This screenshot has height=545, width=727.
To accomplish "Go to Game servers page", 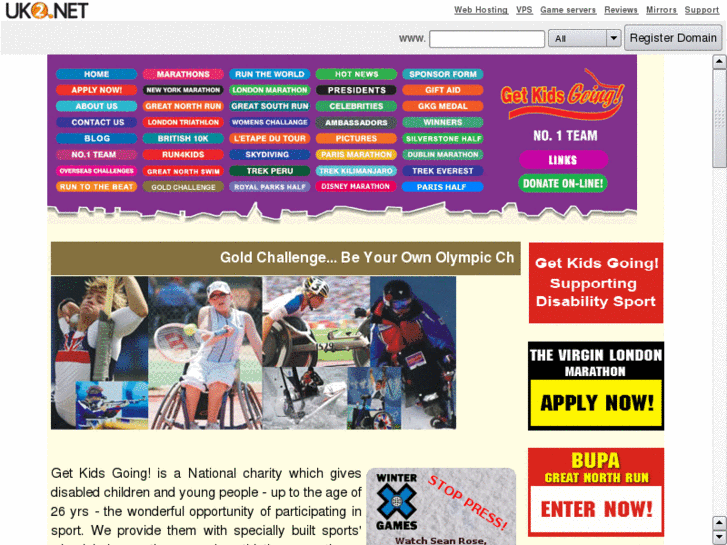I will pos(568,10).
